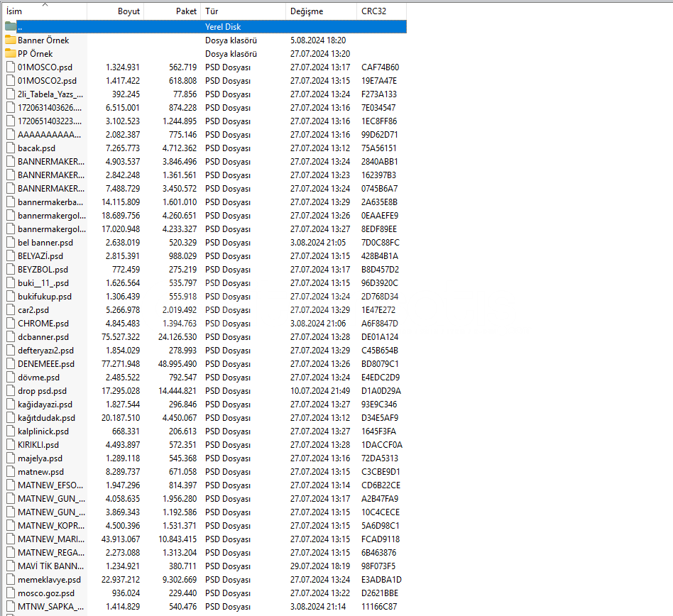Click the packed size 24.126.530

click(177, 336)
